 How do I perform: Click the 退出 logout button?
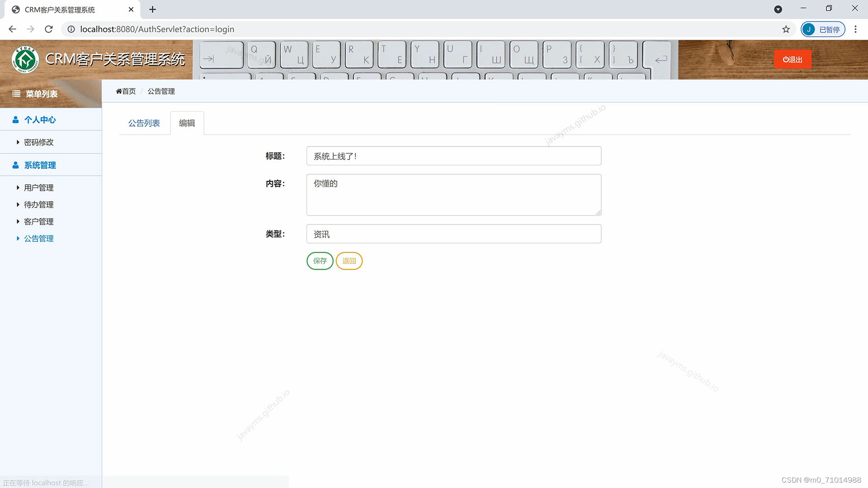793,59
